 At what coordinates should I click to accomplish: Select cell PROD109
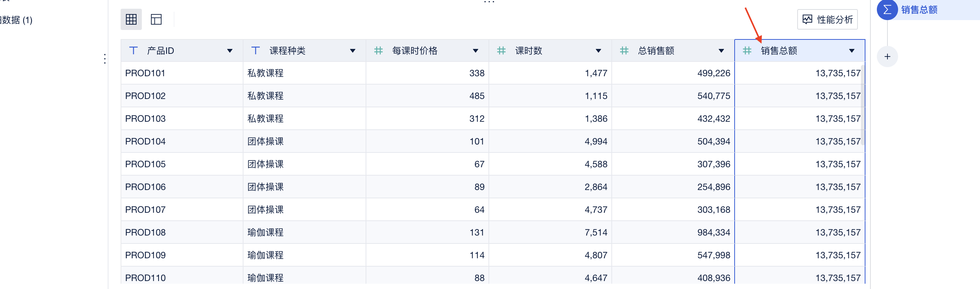(182, 256)
